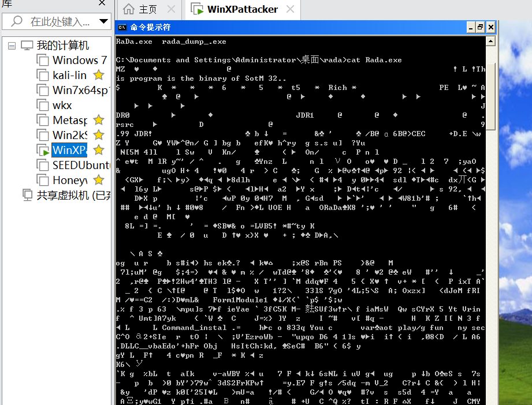Click the 'Form1Module1' string in output

(240, 300)
